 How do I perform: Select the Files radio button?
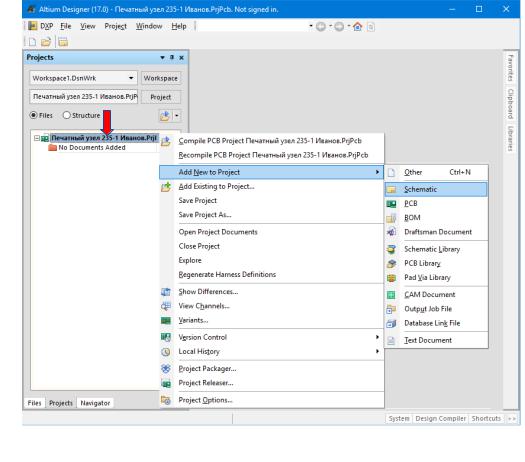coord(33,115)
